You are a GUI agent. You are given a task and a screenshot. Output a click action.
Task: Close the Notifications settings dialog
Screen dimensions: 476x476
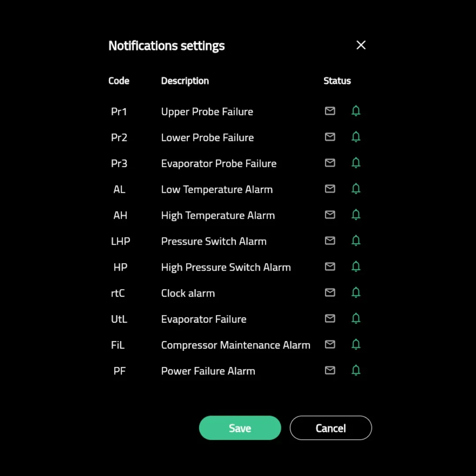[x=361, y=45]
